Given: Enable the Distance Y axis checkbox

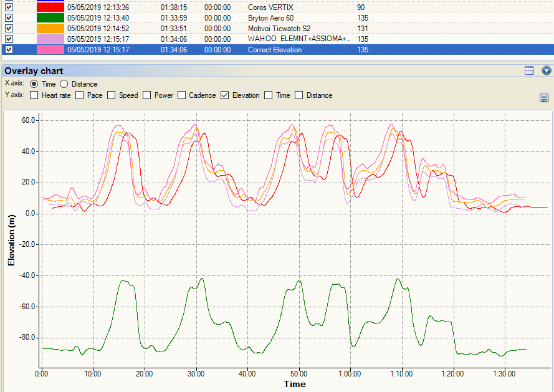Looking at the screenshot, I should pos(298,95).
